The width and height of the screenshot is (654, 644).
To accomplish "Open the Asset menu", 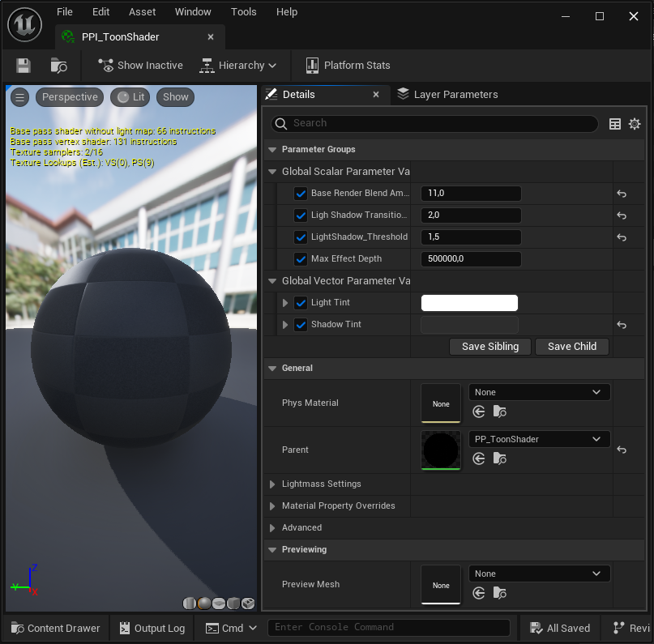I will coord(143,12).
